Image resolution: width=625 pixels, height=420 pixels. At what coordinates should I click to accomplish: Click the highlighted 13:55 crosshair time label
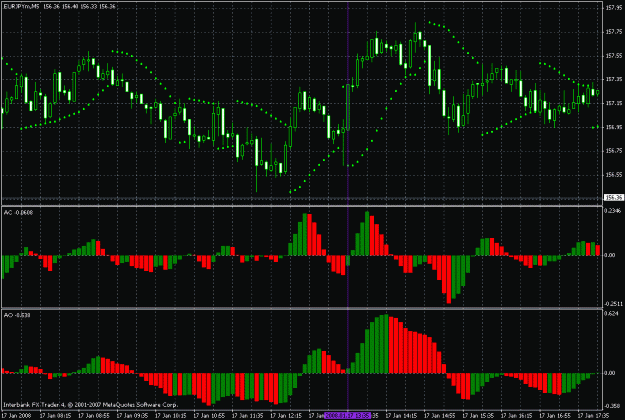point(348,416)
